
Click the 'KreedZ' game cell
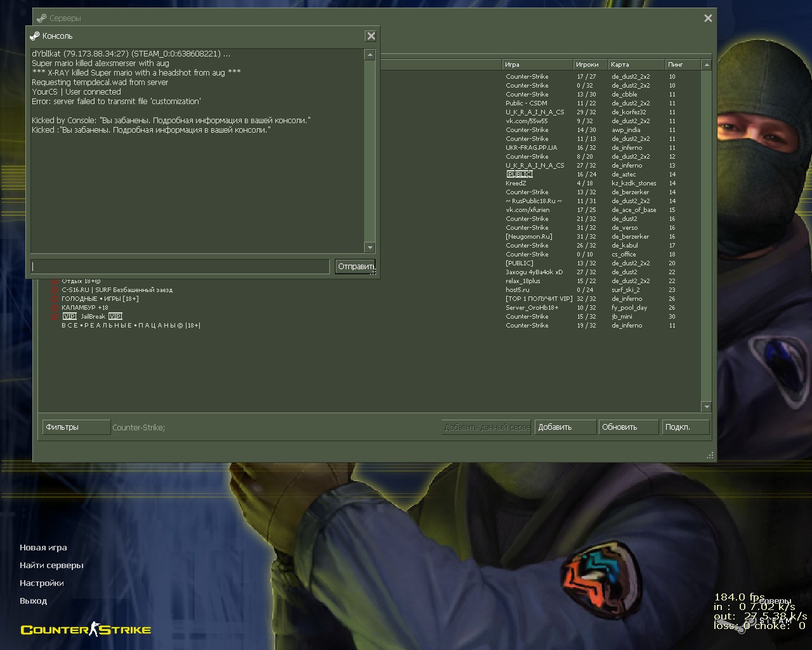[x=516, y=183]
